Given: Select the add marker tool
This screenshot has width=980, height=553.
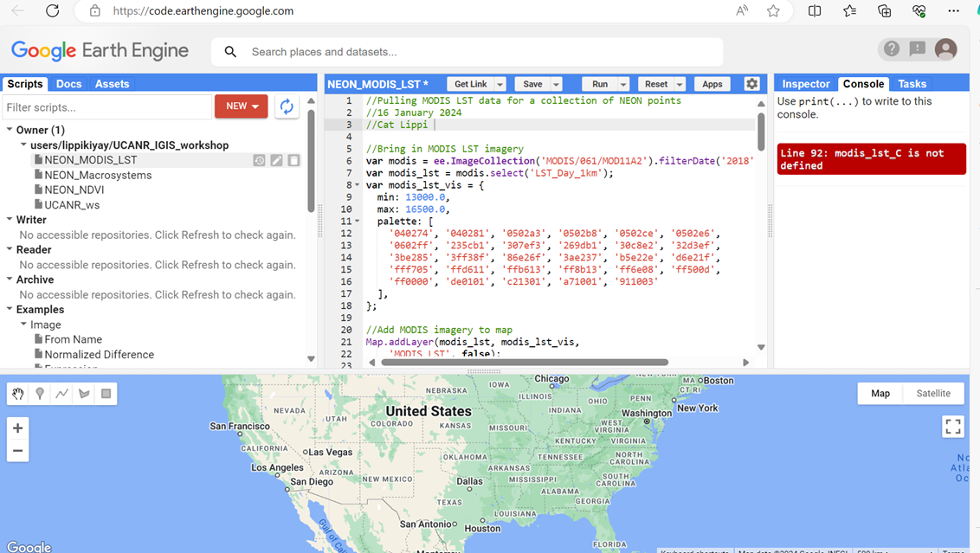Looking at the screenshot, I should click(40, 394).
